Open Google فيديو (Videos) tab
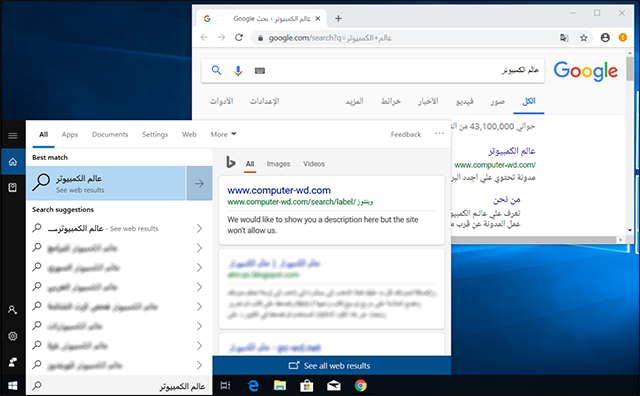This screenshot has width=640, height=396. click(464, 101)
